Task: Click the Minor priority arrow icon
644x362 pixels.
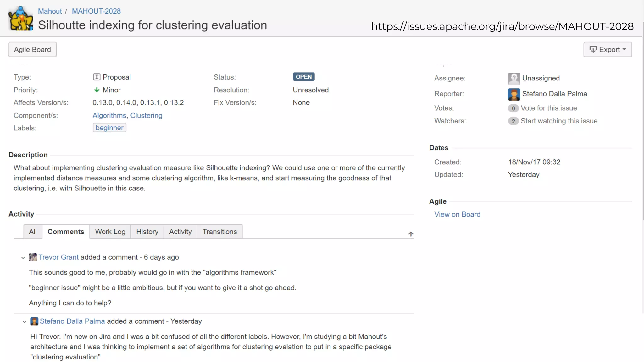Action: 97,90
